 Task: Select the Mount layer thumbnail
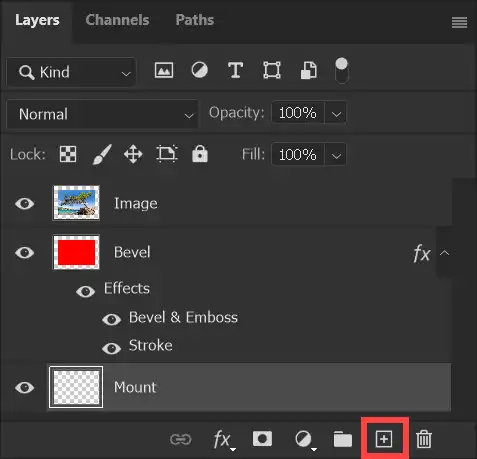click(76, 387)
